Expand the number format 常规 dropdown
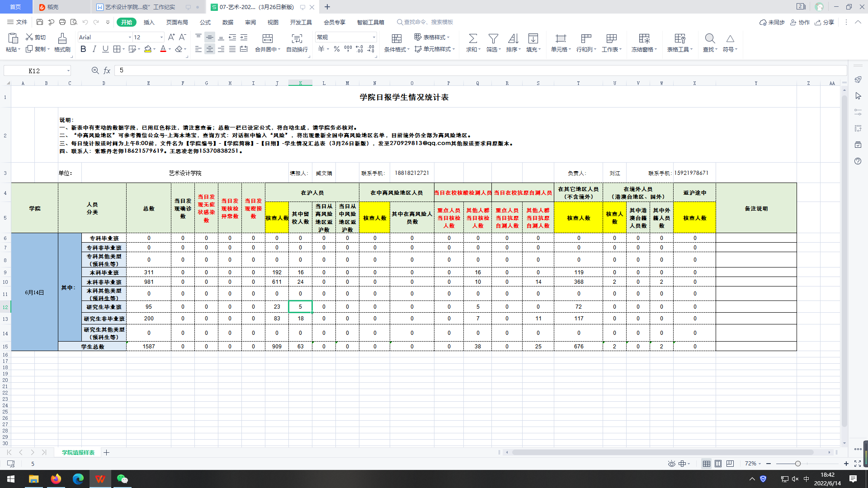The width and height of the screenshot is (868, 488). tap(374, 38)
